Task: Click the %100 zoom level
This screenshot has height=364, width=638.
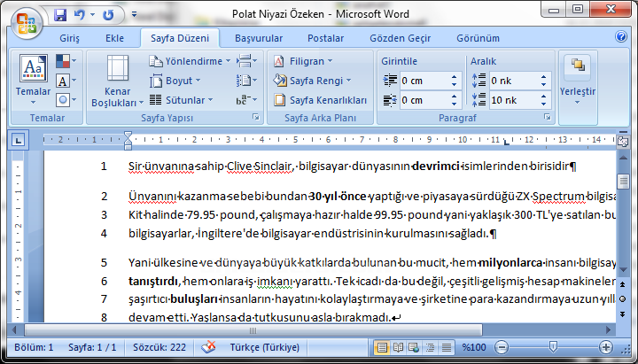Action: tap(474, 347)
